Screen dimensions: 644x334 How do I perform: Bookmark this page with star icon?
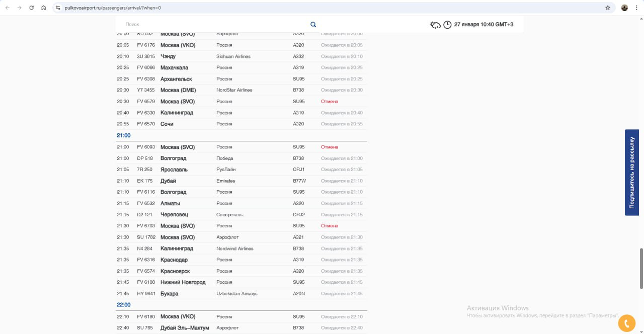pyautogui.click(x=607, y=8)
